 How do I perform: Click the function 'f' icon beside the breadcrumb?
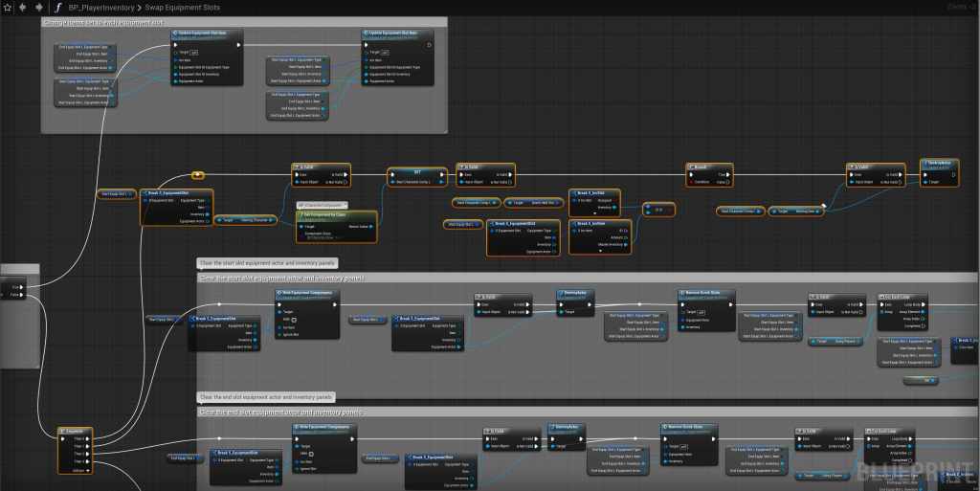pos(57,7)
